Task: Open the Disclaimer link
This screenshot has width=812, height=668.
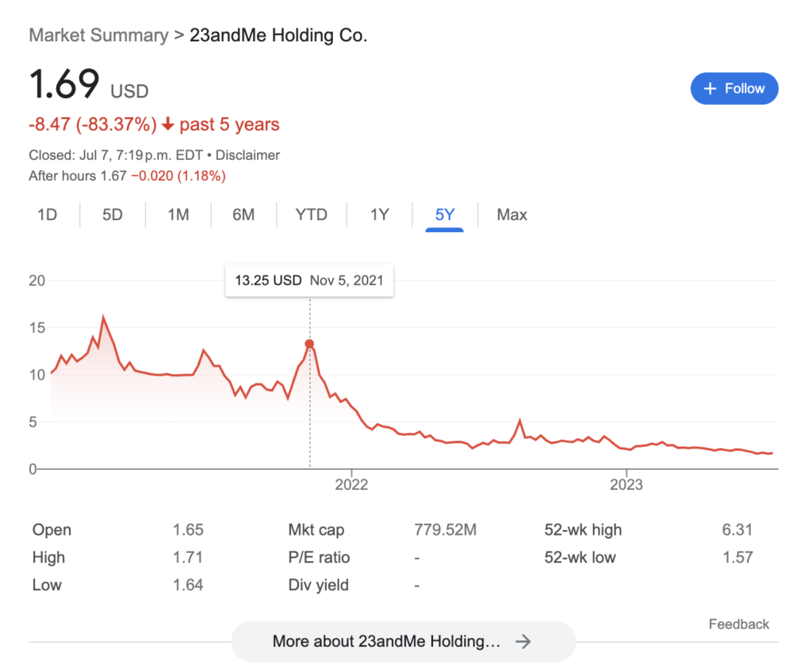Action: pyautogui.click(x=247, y=155)
